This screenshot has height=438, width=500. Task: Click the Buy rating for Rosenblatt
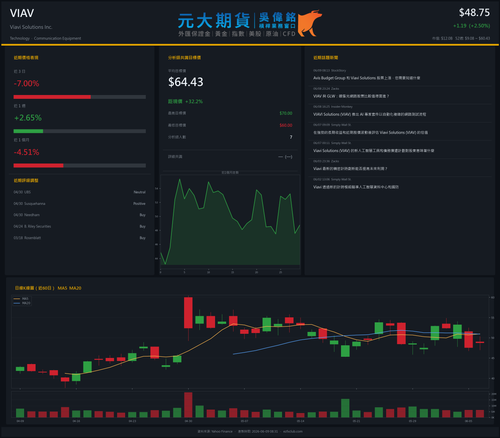click(142, 238)
